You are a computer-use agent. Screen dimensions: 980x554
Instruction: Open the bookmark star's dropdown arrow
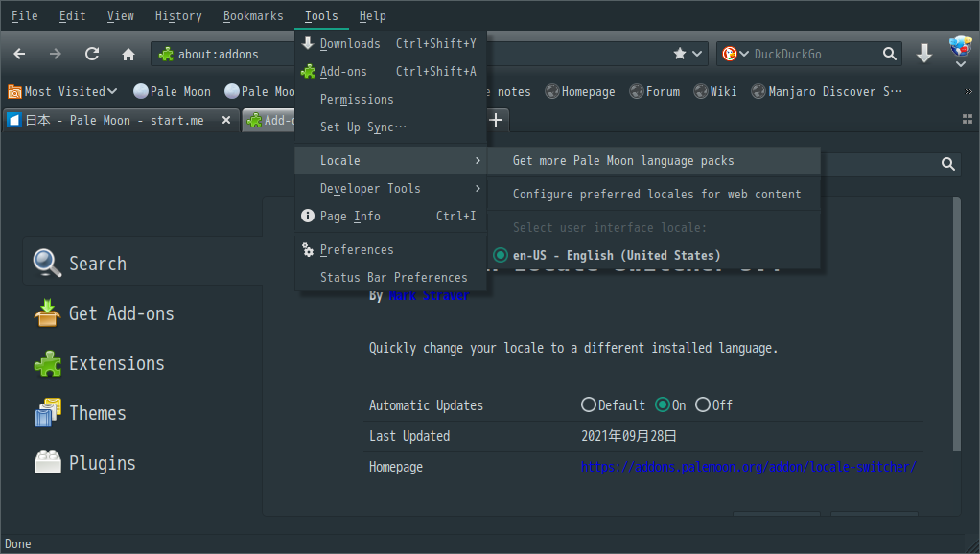(x=697, y=54)
